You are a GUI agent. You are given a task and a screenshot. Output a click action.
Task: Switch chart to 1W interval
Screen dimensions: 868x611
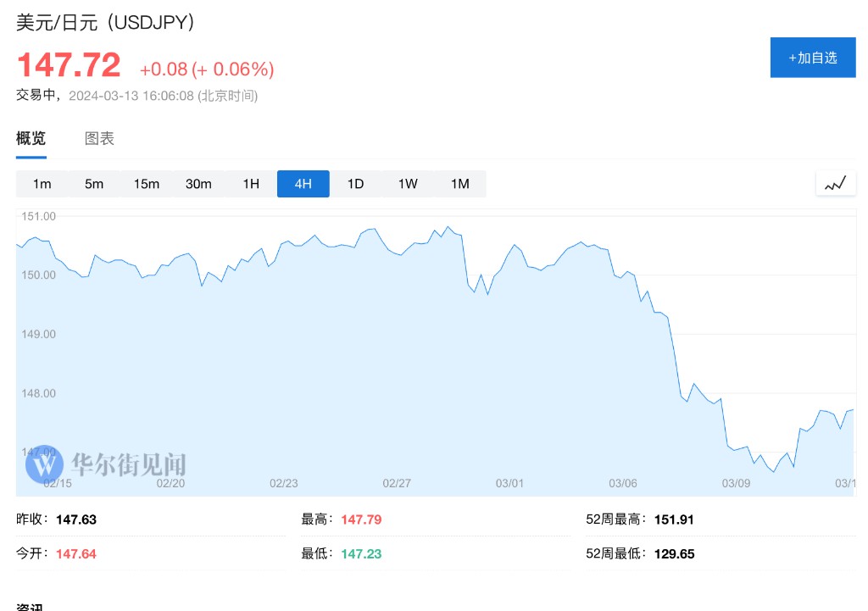point(408,184)
